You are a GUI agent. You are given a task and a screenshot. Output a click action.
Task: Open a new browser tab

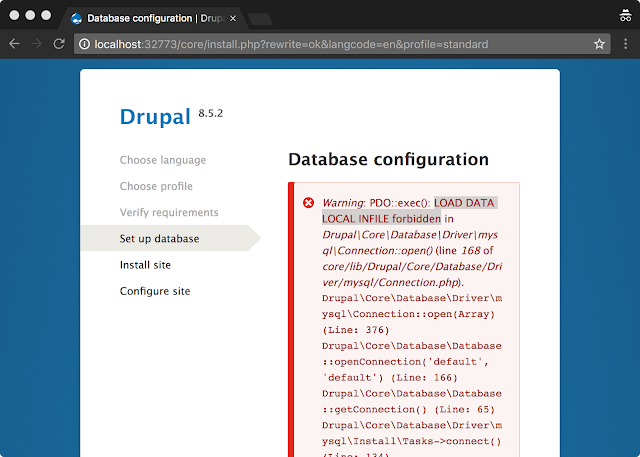point(260,19)
